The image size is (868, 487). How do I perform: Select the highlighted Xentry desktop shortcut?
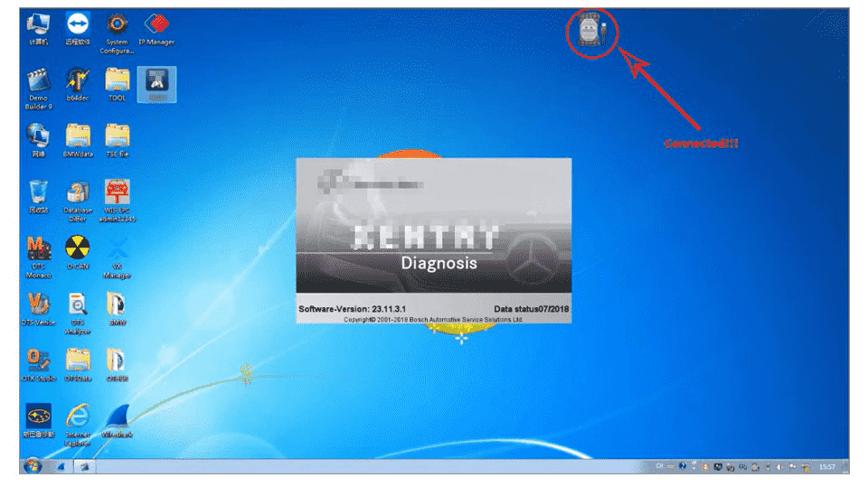(x=156, y=84)
